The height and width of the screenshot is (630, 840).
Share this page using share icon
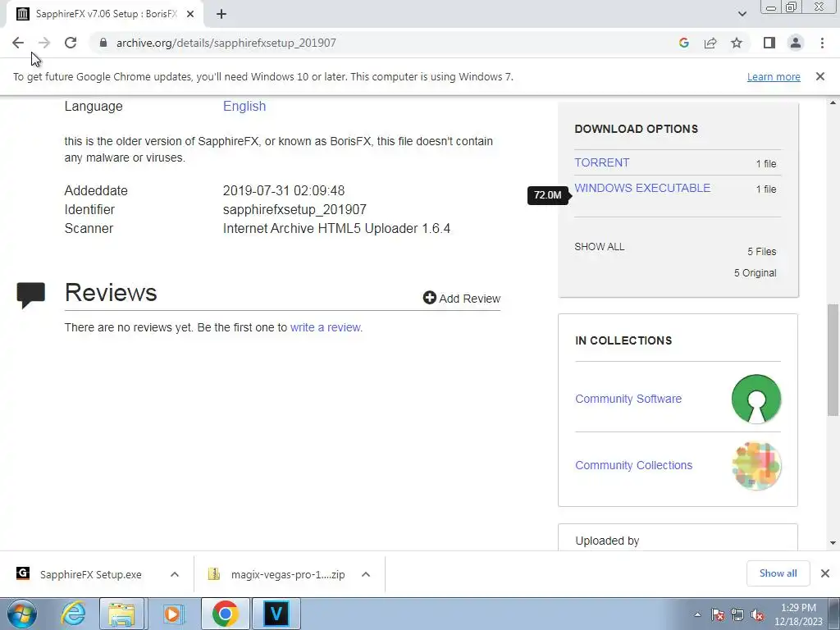[x=710, y=43]
